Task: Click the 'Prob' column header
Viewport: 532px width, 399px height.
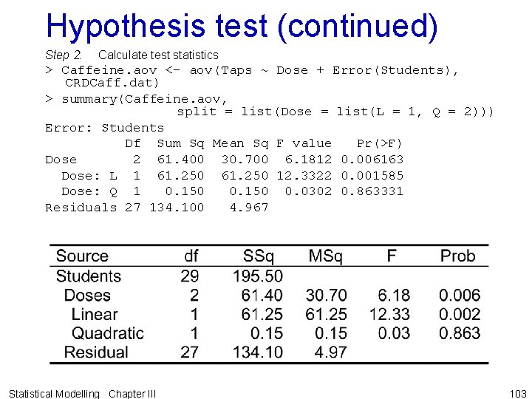Action: pyautogui.click(x=457, y=256)
